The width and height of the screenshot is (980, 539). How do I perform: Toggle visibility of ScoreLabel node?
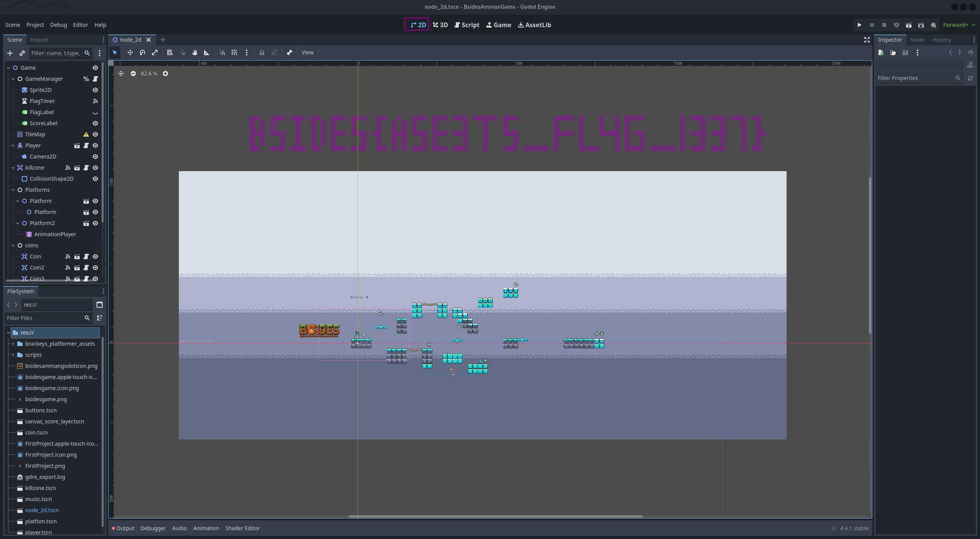tap(95, 123)
